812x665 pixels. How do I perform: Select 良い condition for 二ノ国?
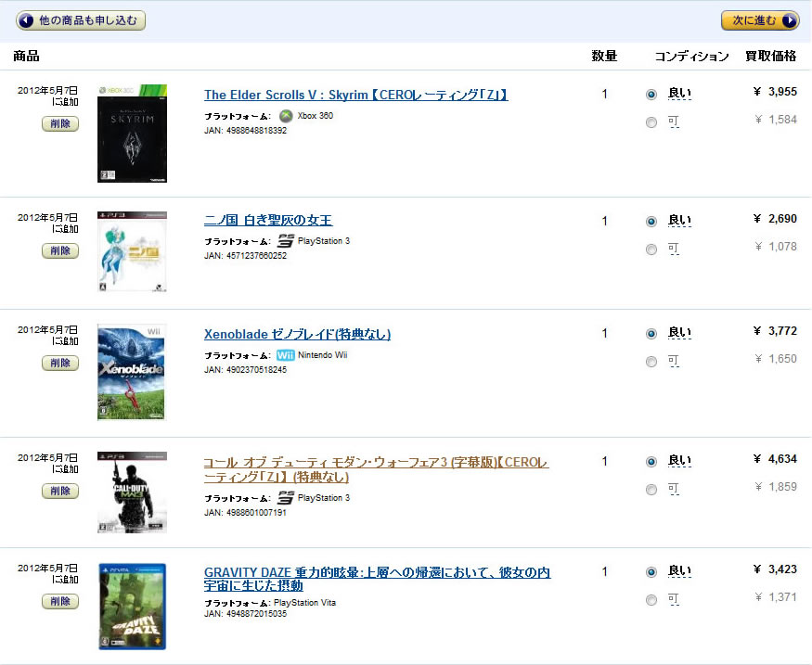(651, 222)
